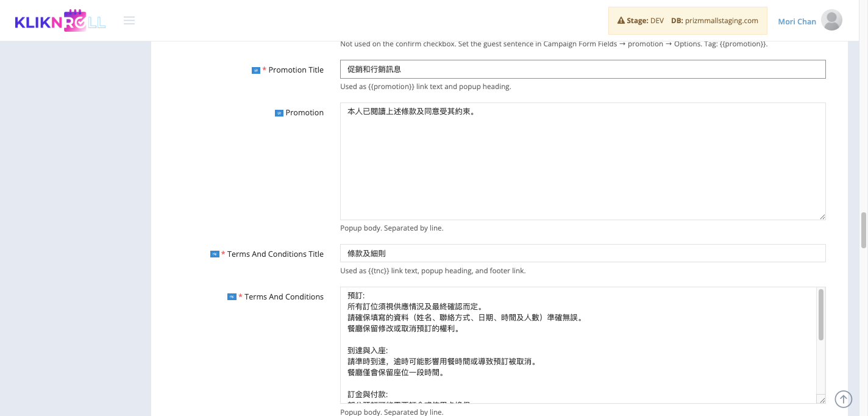The height and width of the screenshot is (416, 868).
Task: Click the scroll-to-top arrow button
Action: pos(843,399)
